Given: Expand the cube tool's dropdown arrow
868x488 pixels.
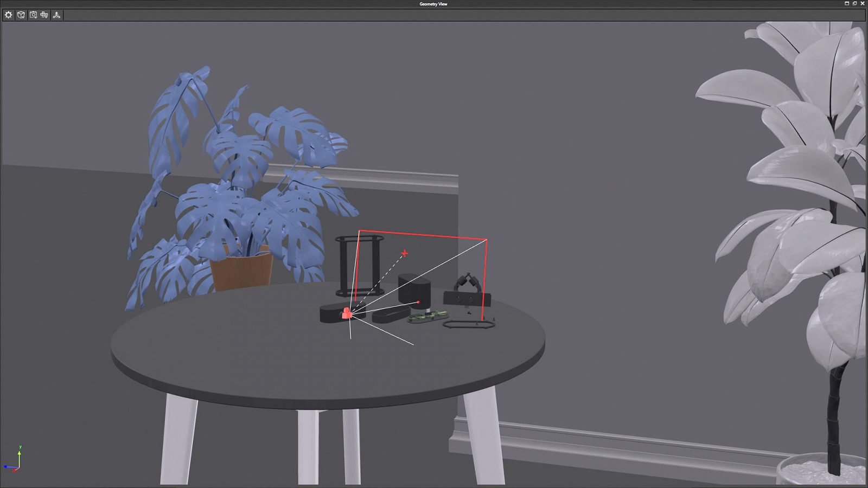Looking at the screenshot, I should tap(24, 17).
